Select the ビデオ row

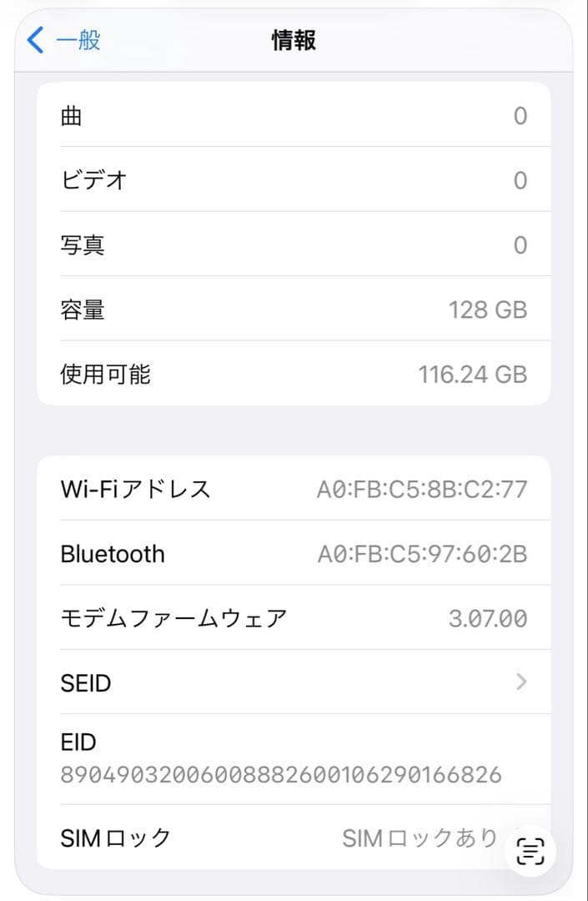(294, 180)
